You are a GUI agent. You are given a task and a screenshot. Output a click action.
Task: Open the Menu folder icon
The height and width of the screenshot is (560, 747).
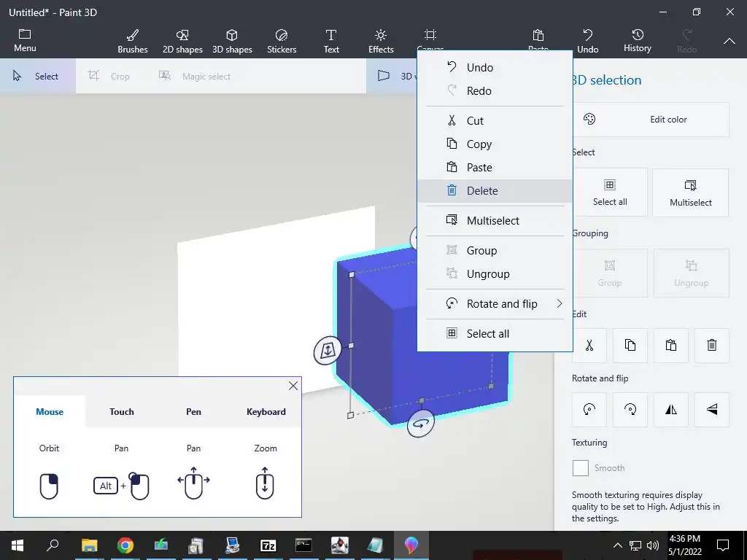[x=25, y=34]
